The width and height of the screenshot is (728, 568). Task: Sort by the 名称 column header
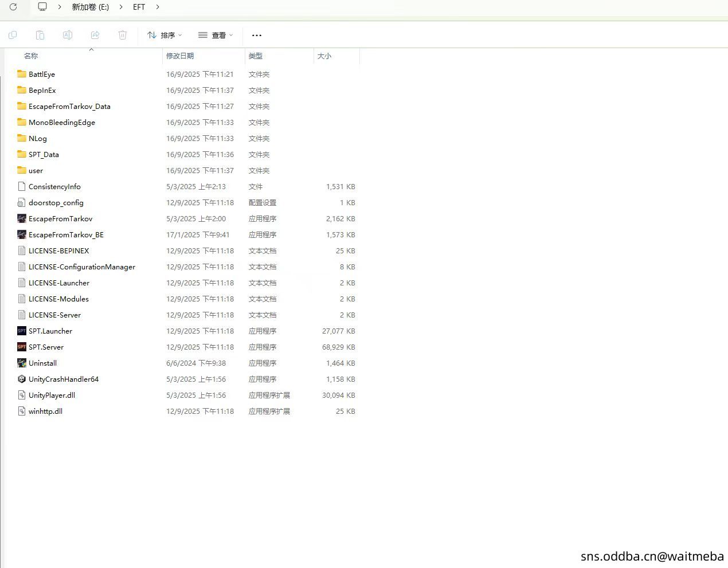[31, 56]
